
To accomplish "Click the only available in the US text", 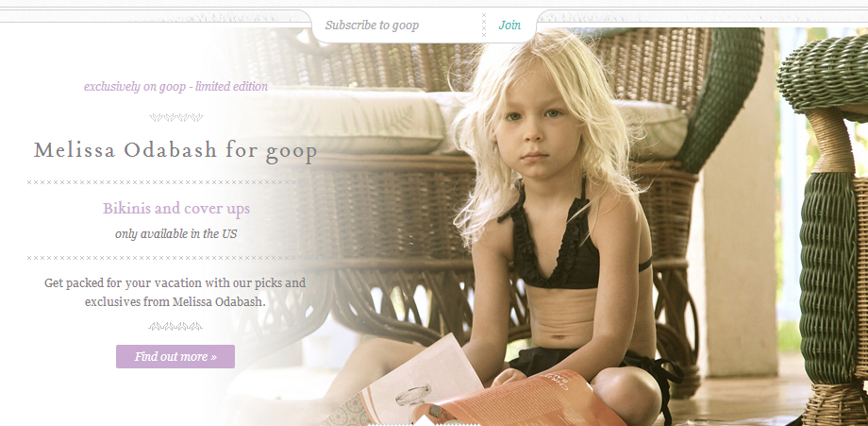I will coord(176,233).
